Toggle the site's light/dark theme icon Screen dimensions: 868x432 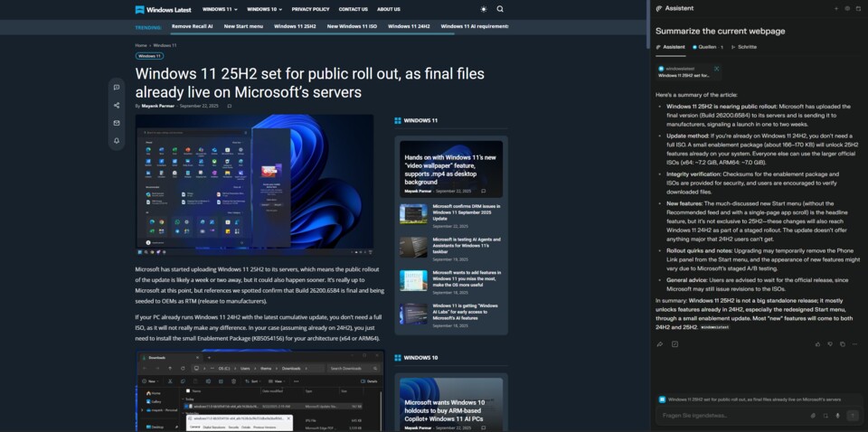point(483,9)
